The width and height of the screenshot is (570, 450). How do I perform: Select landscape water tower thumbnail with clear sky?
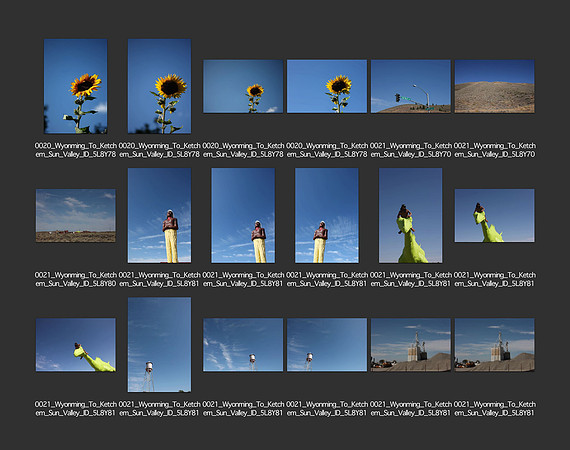tap(327, 345)
